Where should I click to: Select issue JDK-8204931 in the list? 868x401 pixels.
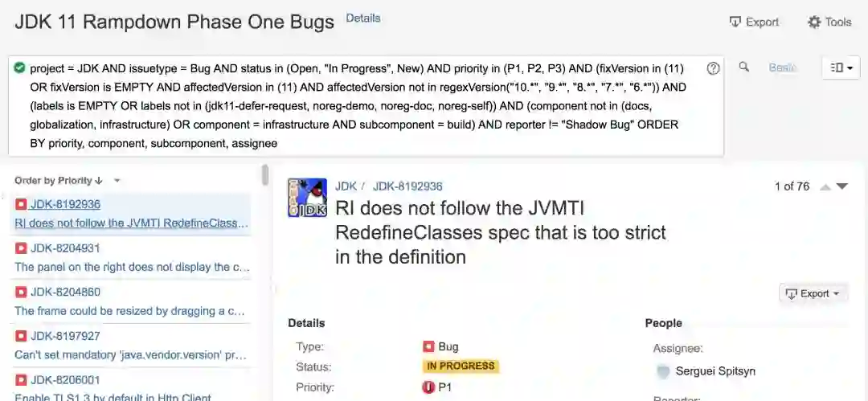tap(132, 257)
